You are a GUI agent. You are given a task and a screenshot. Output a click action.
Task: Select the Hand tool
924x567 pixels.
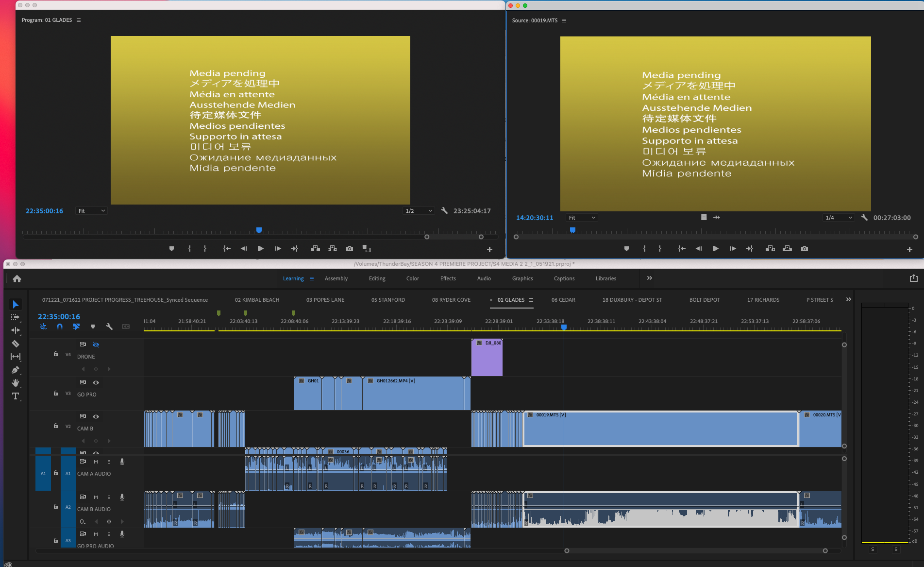click(x=16, y=383)
